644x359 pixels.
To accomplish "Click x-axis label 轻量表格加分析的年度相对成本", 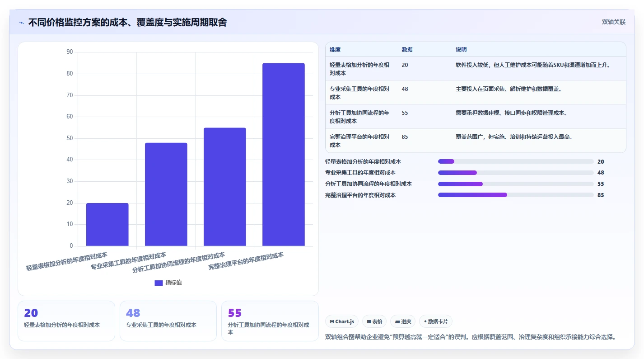I will (x=67, y=261).
